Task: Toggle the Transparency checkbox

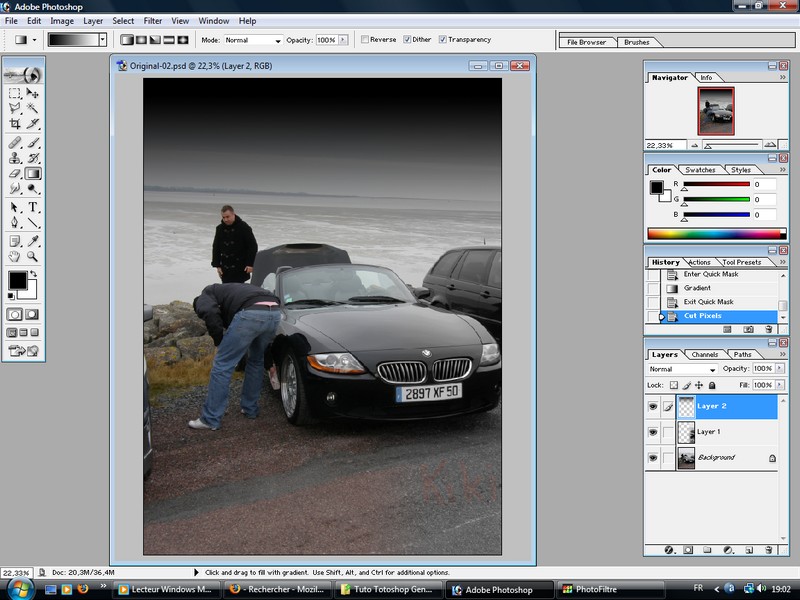Action: tap(442, 39)
